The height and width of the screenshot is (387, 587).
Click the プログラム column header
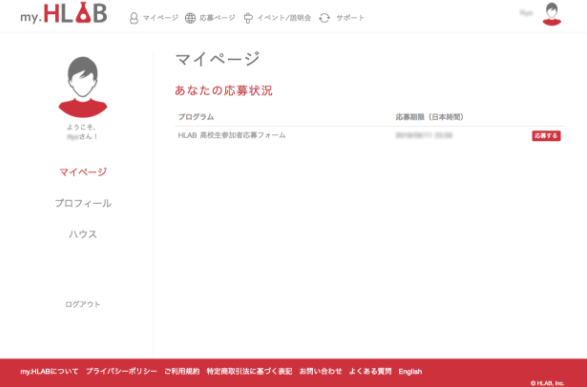click(x=196, y=117)
